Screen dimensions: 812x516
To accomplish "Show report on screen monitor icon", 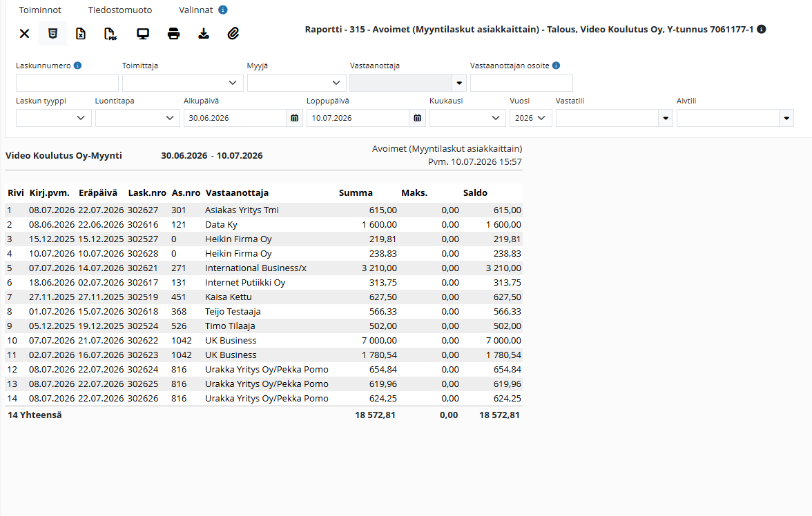I will pyautogui.click(x=143, y=34).
